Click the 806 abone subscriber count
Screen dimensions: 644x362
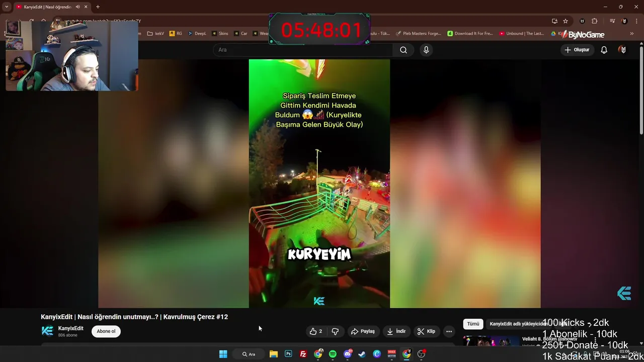pos(67,335)
